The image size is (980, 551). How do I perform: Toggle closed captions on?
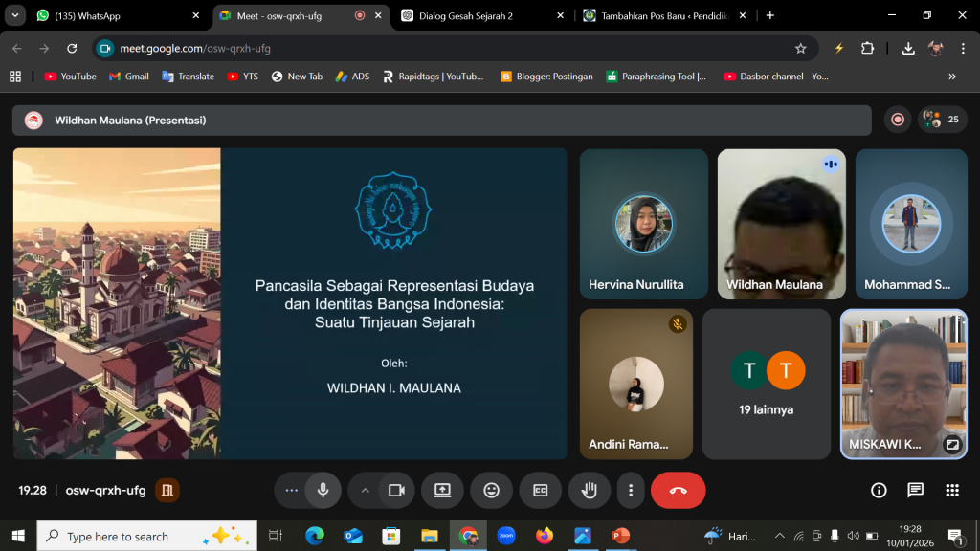click(540, 490)
